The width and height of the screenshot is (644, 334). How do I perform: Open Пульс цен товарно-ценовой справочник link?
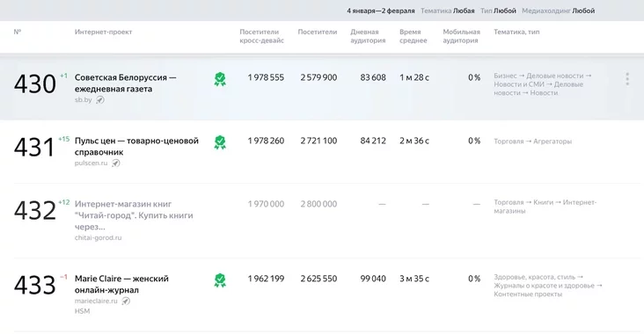pos(136,146)
